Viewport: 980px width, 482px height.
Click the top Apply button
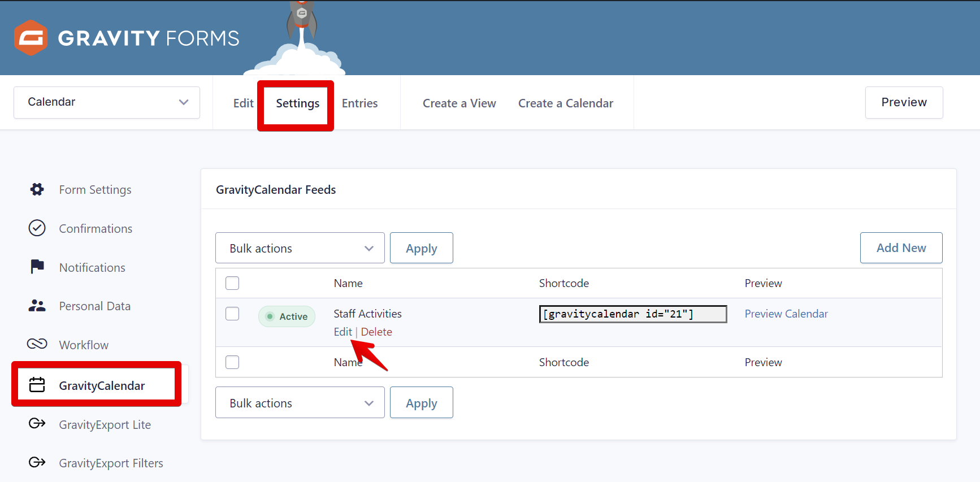[x=422, y=248]
